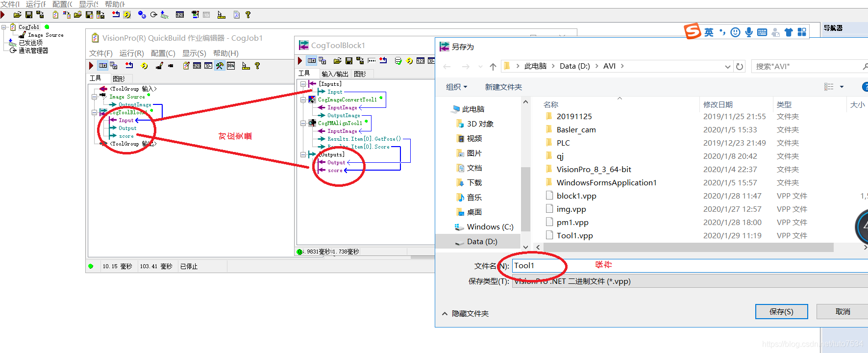Click the floppy save icon in main toolbar
The height and width of the screenshot is (353, 868).
tap(29, 15)
